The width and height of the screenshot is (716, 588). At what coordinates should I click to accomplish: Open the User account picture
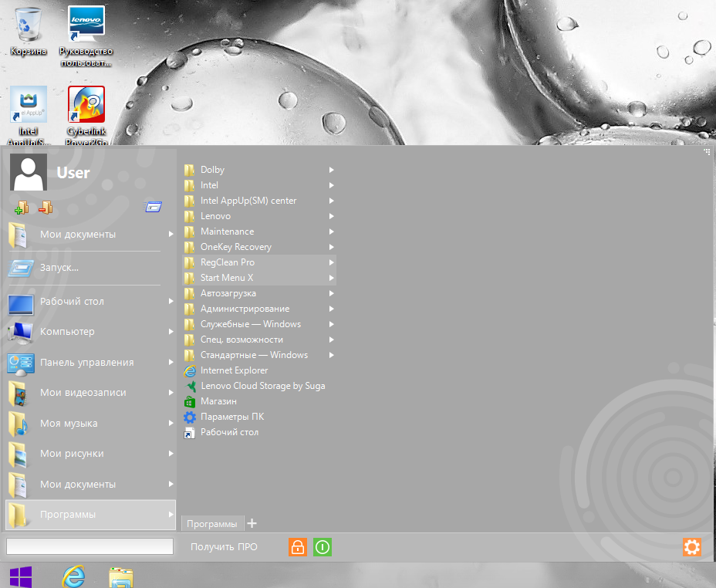pos(29,172)
